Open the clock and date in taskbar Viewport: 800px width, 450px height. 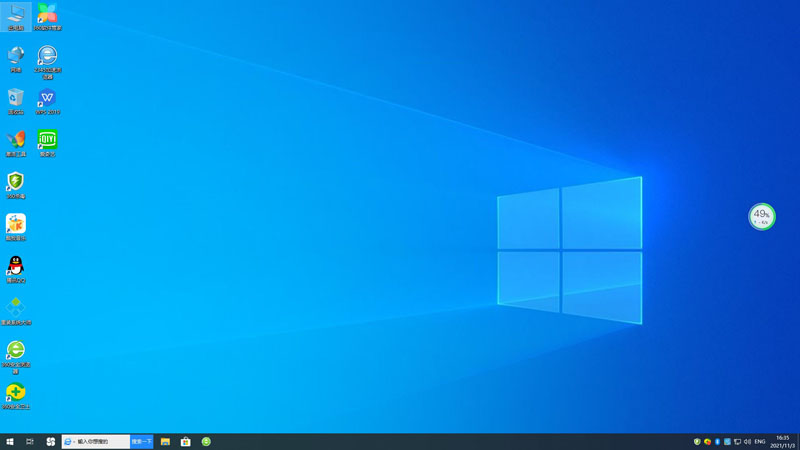pyautogui.click(x=782, y=441)
